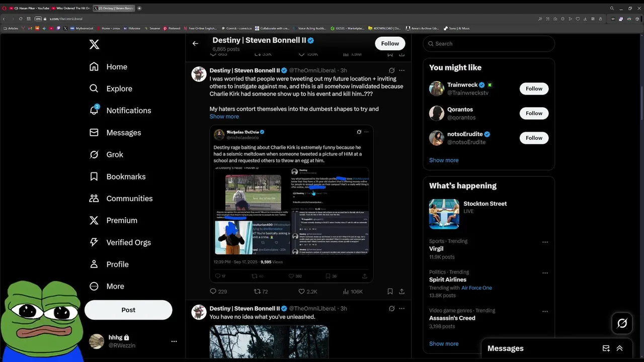Show more of the worried tweet text
644x362 pixels.
tap(224, 117)
